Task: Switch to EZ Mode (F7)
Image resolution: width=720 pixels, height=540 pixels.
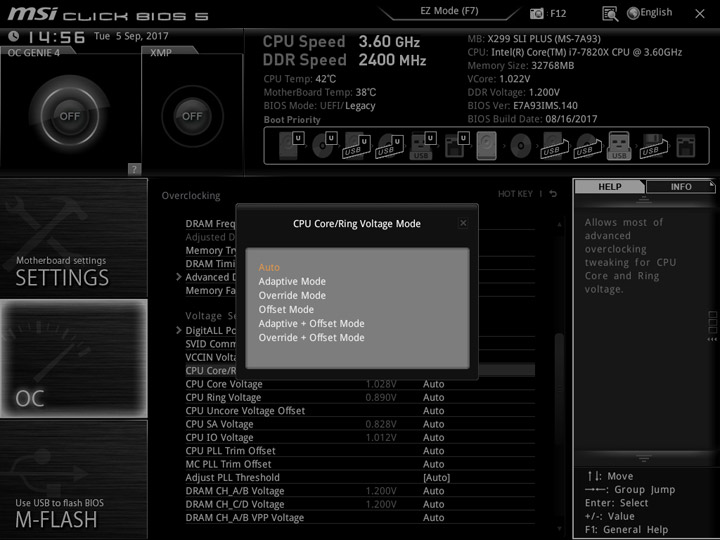Action: 449,11
